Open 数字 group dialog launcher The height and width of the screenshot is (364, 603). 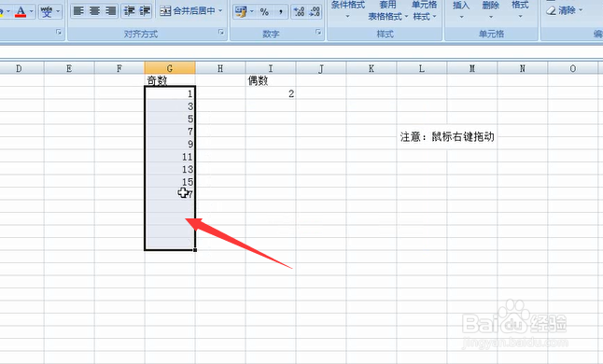coord(318,33)
